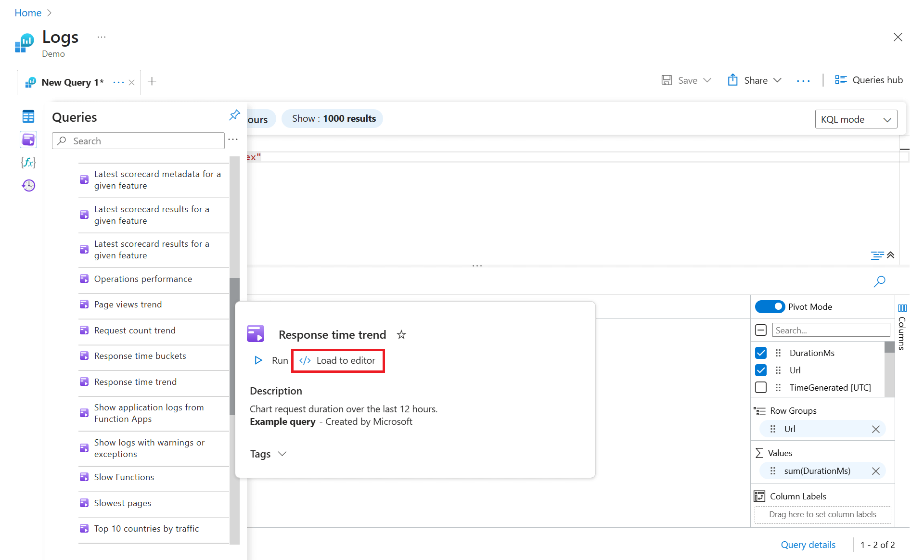Open the KQL mode dropdown
Screen dimensions: 924x560
point(856,119)
